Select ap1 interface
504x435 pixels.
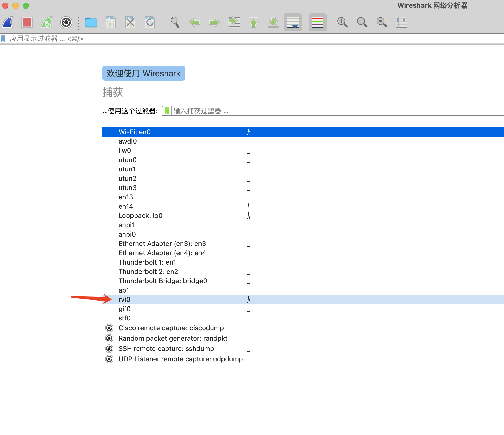[303, 290]
